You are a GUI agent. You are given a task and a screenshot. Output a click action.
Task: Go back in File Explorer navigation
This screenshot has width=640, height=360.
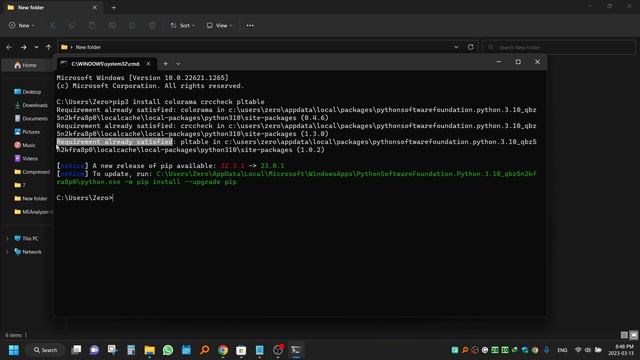pos(9,47)
